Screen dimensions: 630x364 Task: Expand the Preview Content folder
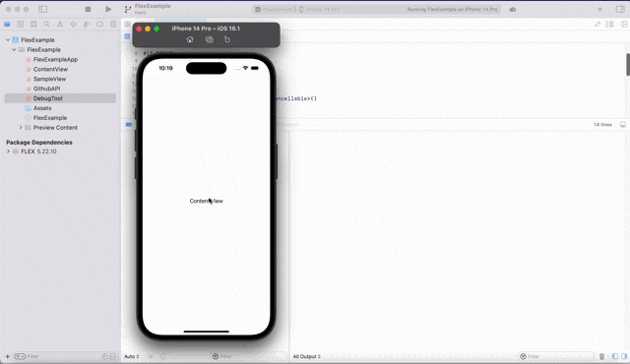pos(21,127)
